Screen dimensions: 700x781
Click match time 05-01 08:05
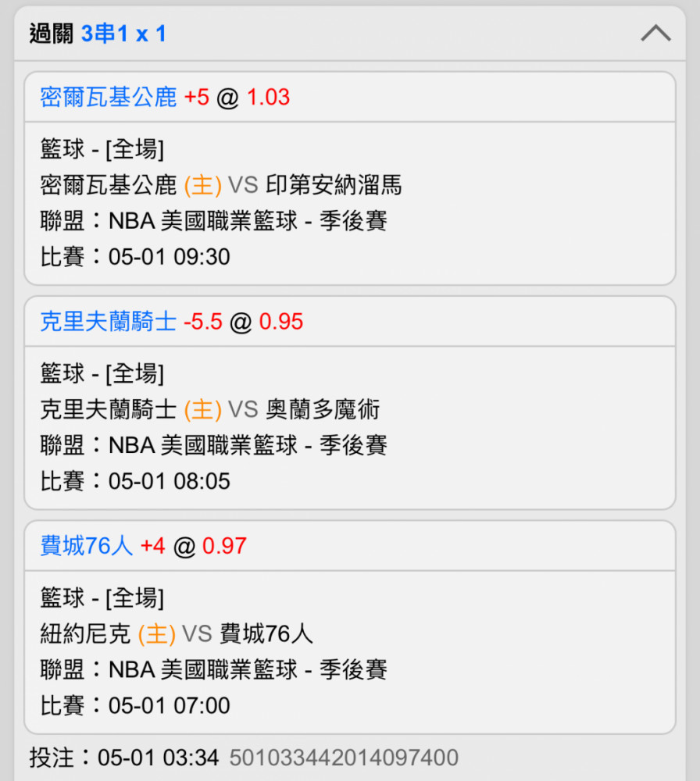pos(170,481)
